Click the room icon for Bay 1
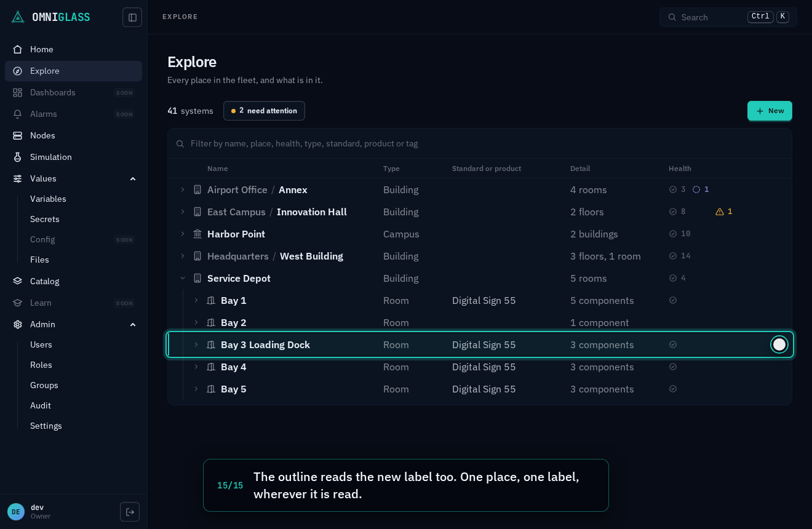The width and height of the screenshot is (812, 529). [x=211, y=300]
